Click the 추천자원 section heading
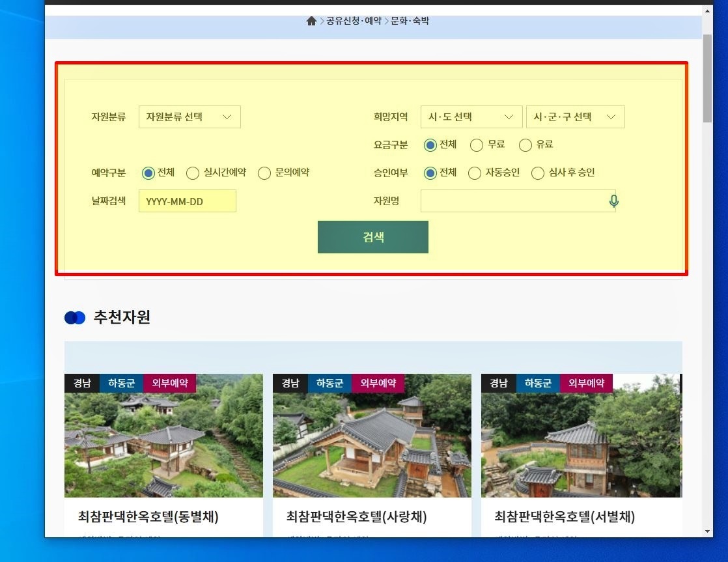 point(122,317)
